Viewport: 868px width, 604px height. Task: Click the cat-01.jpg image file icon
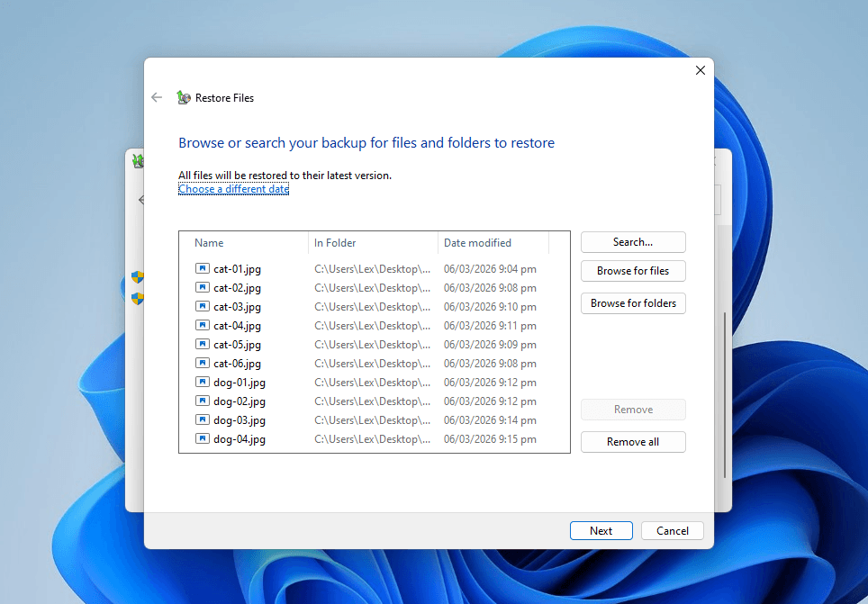click(x=203, y=268)
